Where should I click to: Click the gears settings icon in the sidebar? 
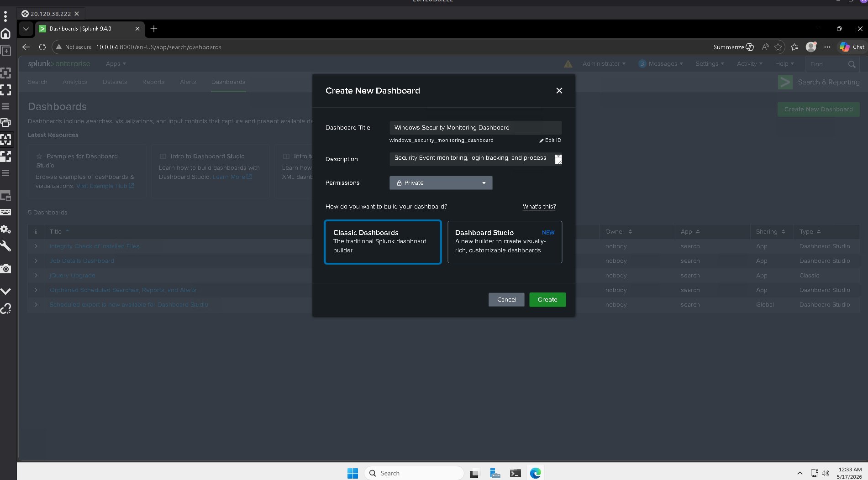[6, 229]
